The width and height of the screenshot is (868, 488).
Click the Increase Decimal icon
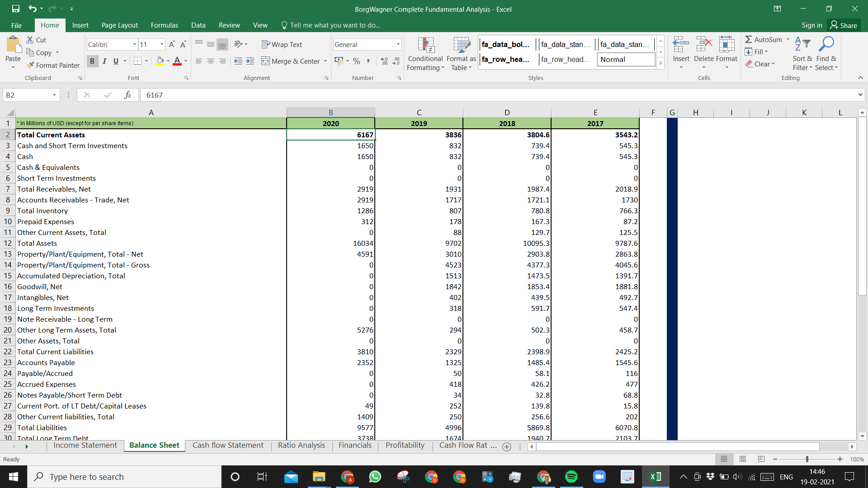[x=384, y=61]
